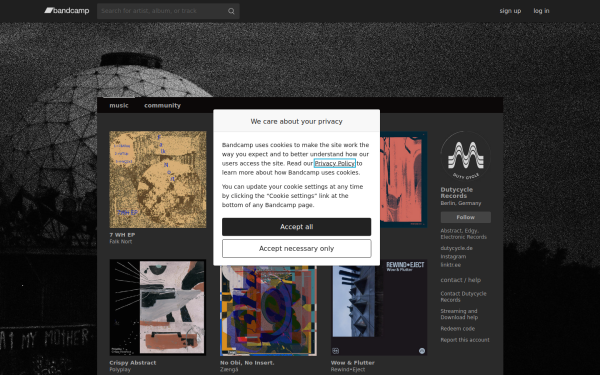This screenshot has height=375, width=600.
Task: Click the Bandcamp logo
Action: [x=67, y=11]
